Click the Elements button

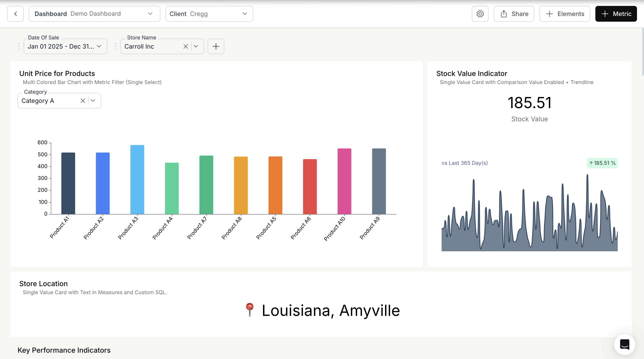point(564,14)
